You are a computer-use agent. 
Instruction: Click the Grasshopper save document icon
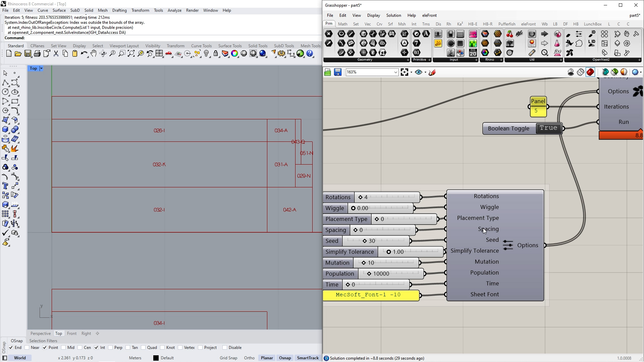pyautogui.click(x=337, y=72)
